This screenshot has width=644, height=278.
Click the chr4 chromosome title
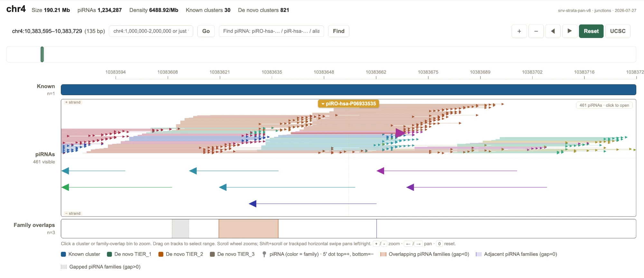[x=16, y=9]
